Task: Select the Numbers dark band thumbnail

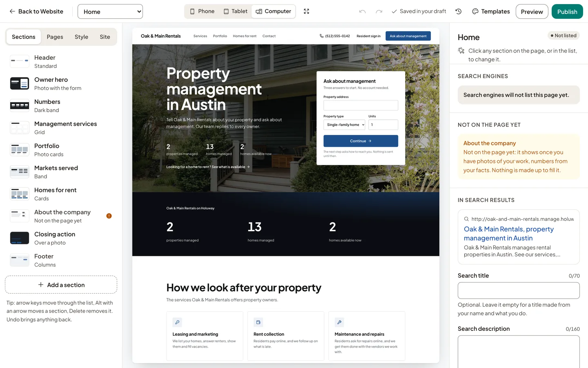Action: tap(20, 106)
